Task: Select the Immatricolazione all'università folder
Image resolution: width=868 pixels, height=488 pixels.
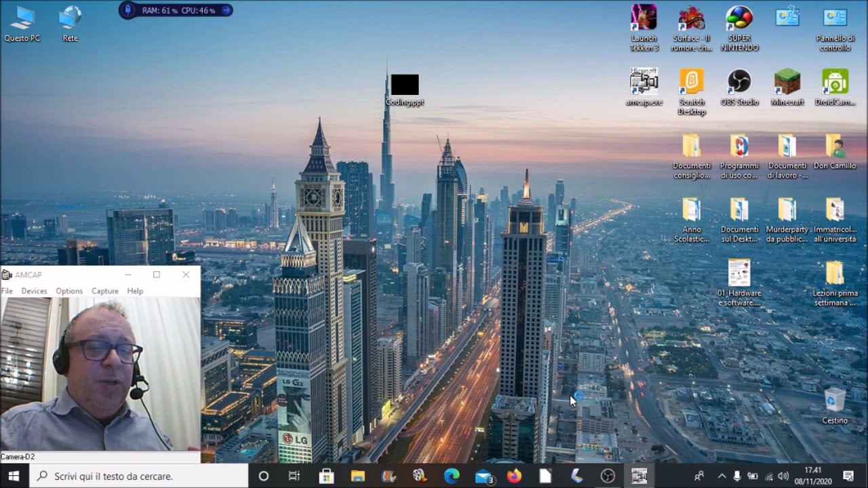Action: point(835,220)
